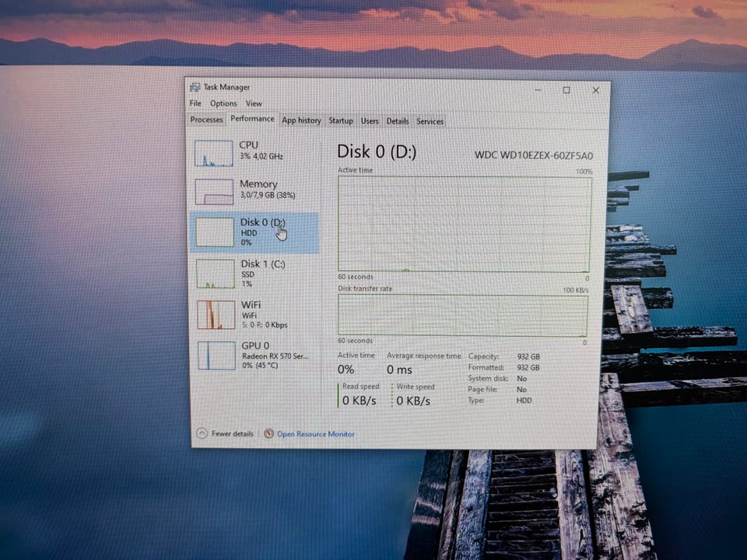The width and height of the screenshot is (747, 560).
Task: Click the Active time graph
Action: (x=465, y=224)
